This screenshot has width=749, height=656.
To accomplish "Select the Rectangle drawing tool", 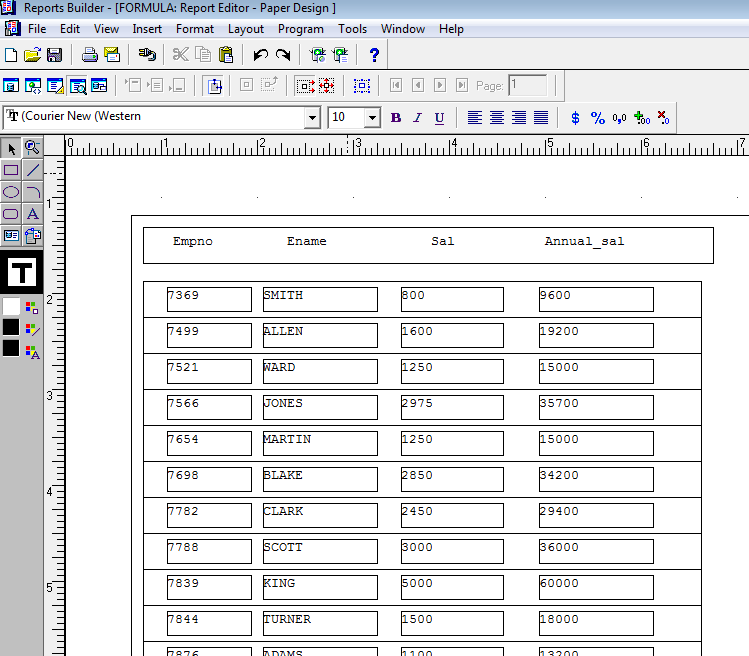I will pos(11,170).
